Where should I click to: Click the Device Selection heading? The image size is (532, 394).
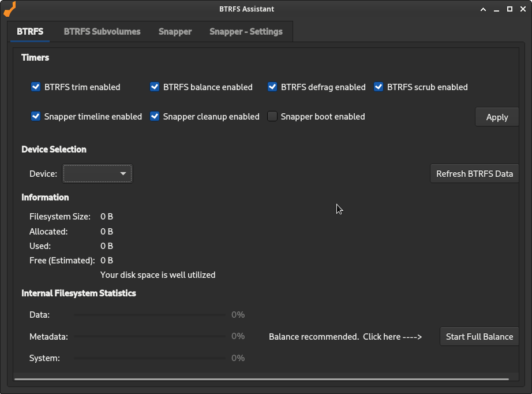click(54, 150)
